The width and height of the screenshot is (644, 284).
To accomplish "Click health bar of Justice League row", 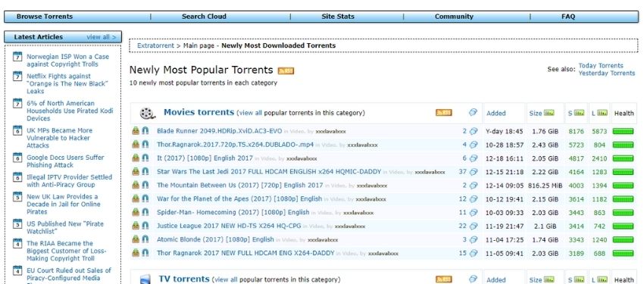I will (623, 226).
